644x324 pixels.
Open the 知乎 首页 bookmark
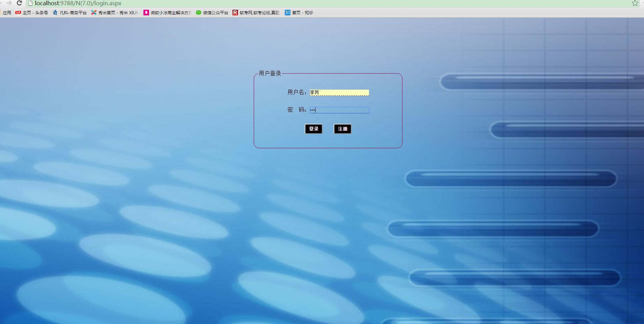(x=299, y=13)
